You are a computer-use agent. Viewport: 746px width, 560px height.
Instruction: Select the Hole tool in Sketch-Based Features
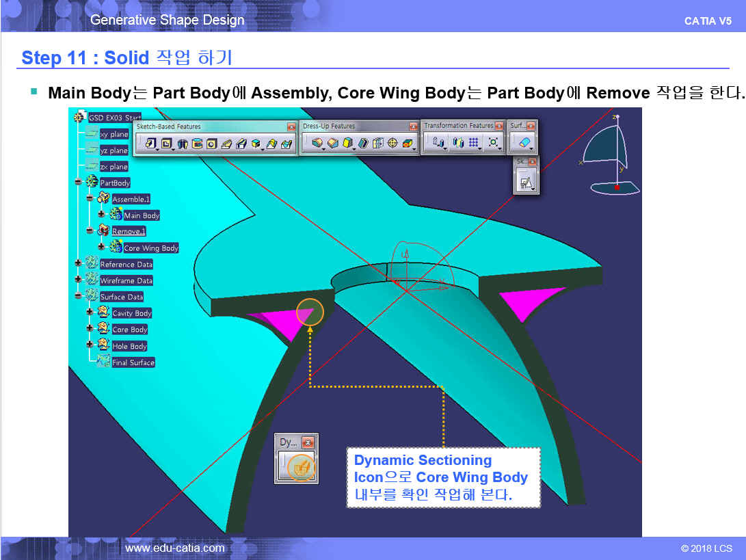(x=212, y=144)
